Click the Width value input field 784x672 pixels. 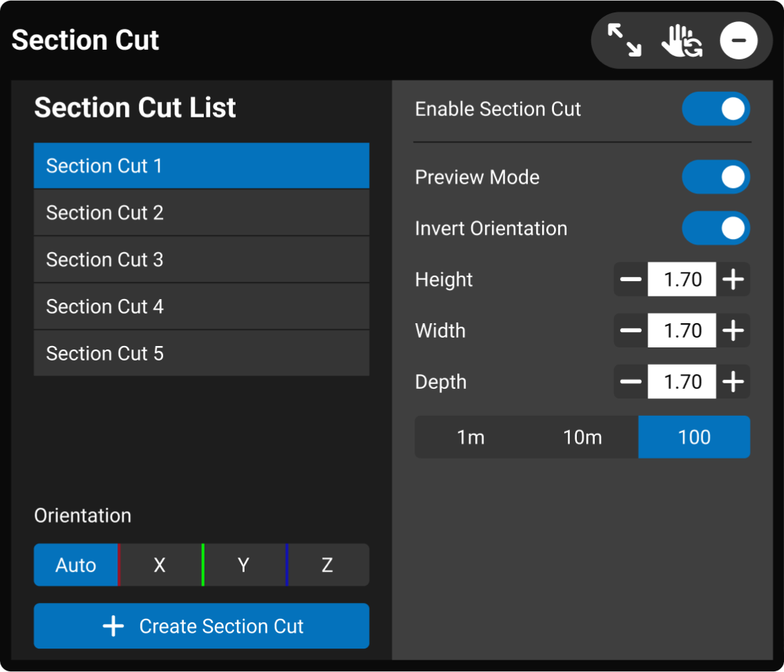pyautogui.click(x=682, y=331)
